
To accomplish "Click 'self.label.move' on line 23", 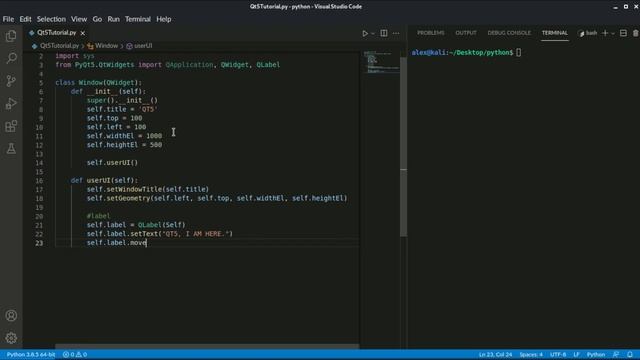I will (116, 243).
